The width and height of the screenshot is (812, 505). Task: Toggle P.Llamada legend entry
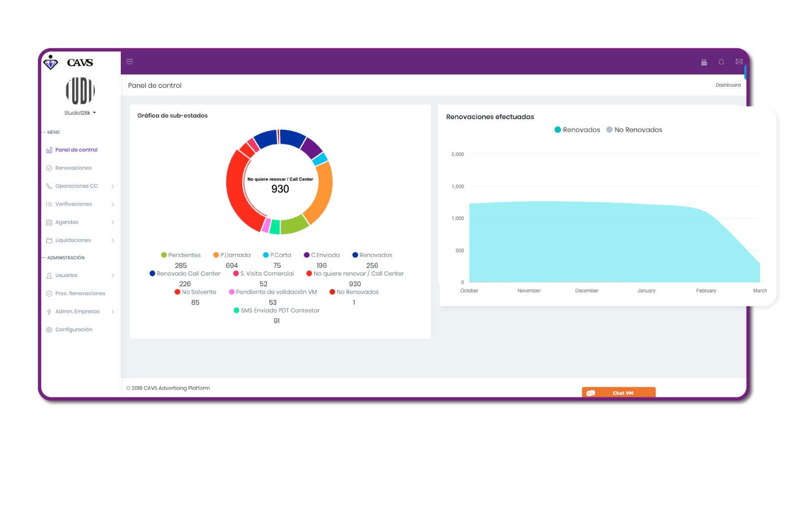pyautogui.click(x=232, y=255)
